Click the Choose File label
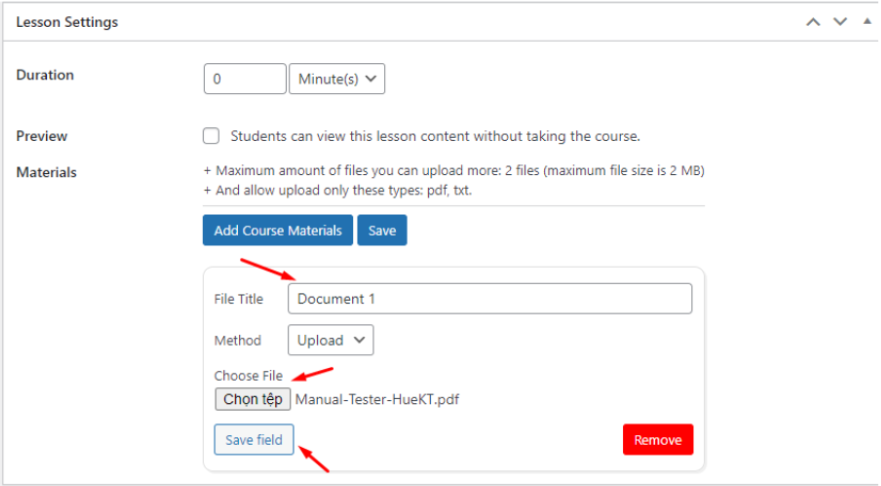The width and height of the screenshot is (881, 486). pos(248,375)
